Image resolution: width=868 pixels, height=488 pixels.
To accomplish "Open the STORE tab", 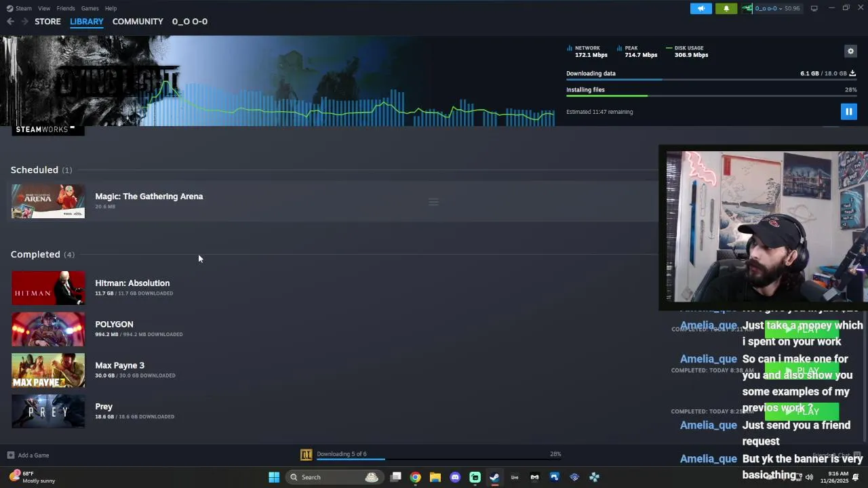I will point(47,22).
